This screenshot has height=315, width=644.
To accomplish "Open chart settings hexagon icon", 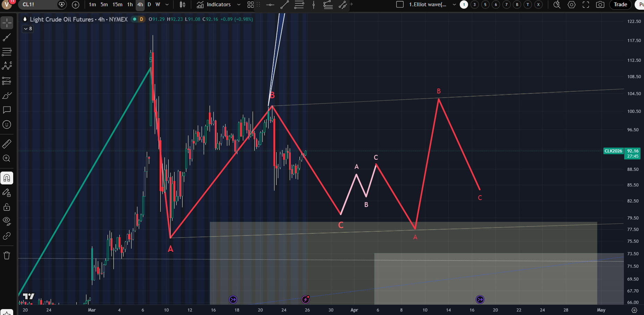I will [x=571, y=5].
